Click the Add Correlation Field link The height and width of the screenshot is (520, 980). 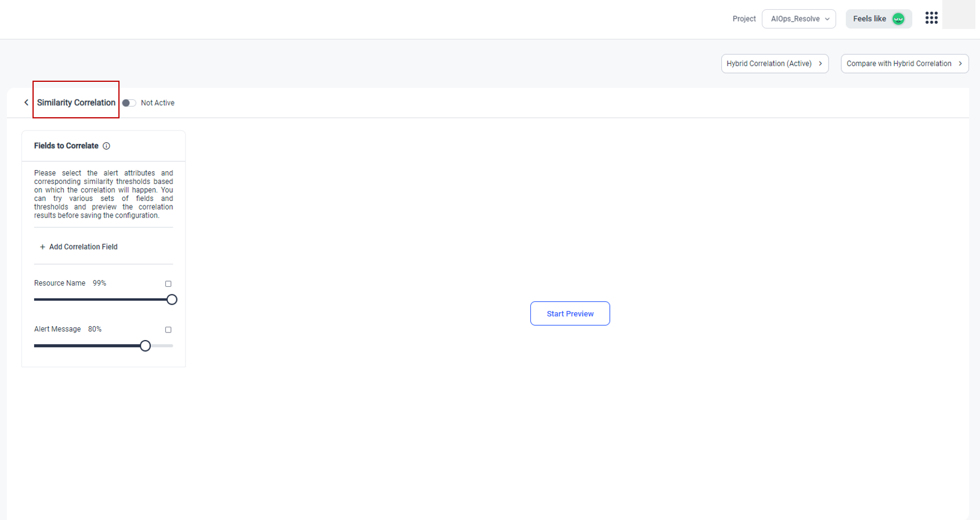[x=83, y=247]
